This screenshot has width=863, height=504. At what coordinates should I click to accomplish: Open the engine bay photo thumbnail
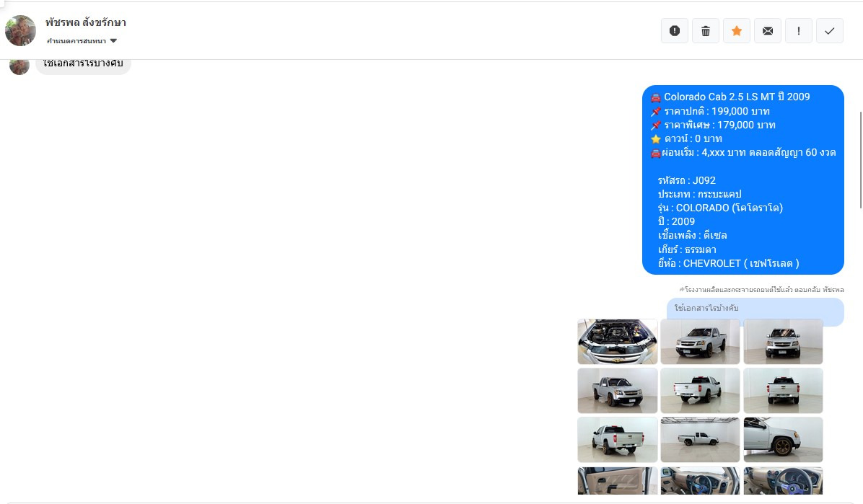click(617, 341)
